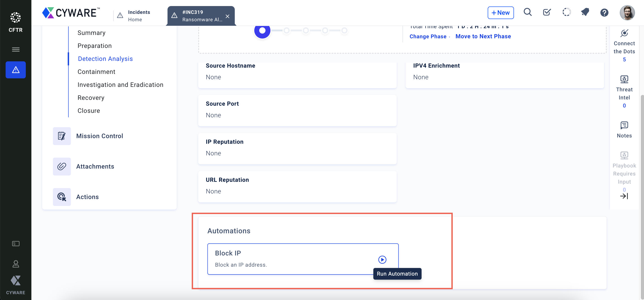The image size is (644, 300).
Task: Close the #INC319 incident tab
Action: [227, 16]
